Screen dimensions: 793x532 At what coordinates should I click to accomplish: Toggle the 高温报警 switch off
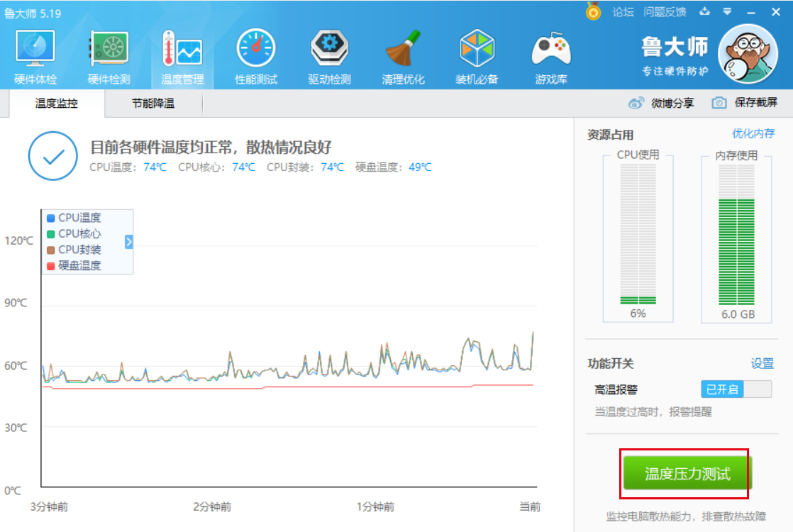coord(736,389)
